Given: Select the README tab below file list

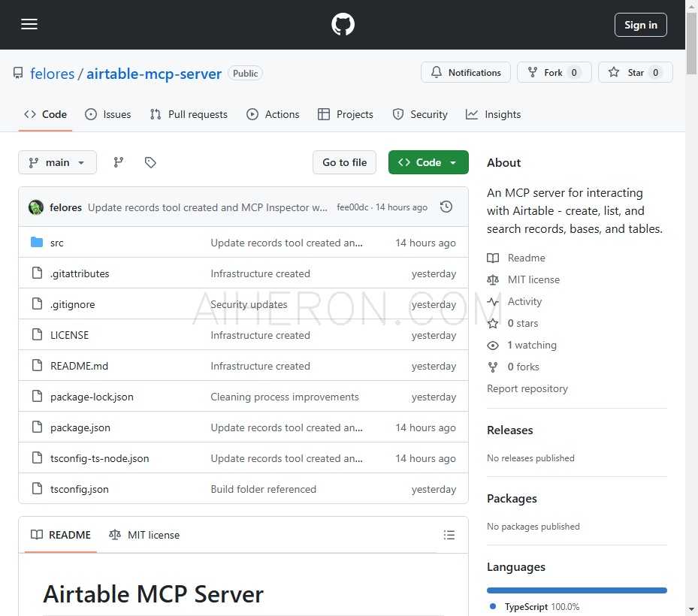Looking at the screenshot, I should click(x=61, y=535).
